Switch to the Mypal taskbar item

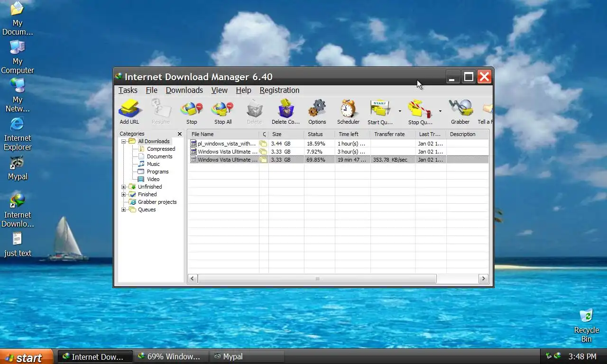[x=247, y=356]
